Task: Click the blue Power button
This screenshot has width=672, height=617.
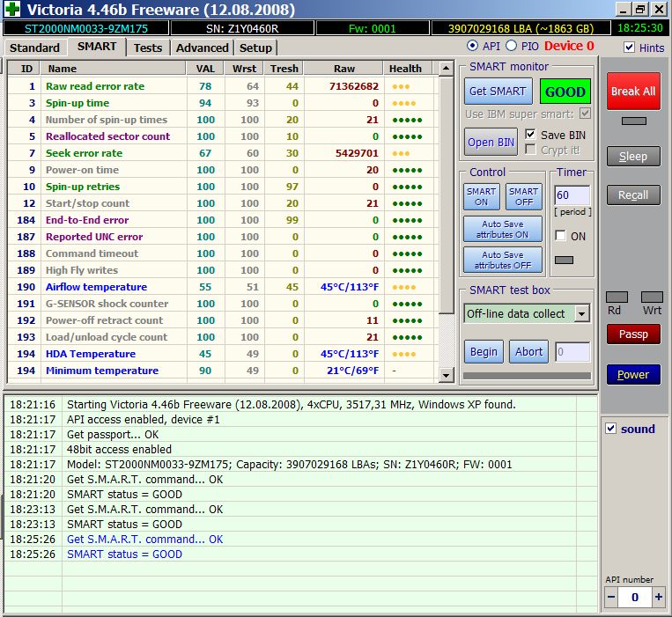Action: pyautogui.click(x=633, y=375)
